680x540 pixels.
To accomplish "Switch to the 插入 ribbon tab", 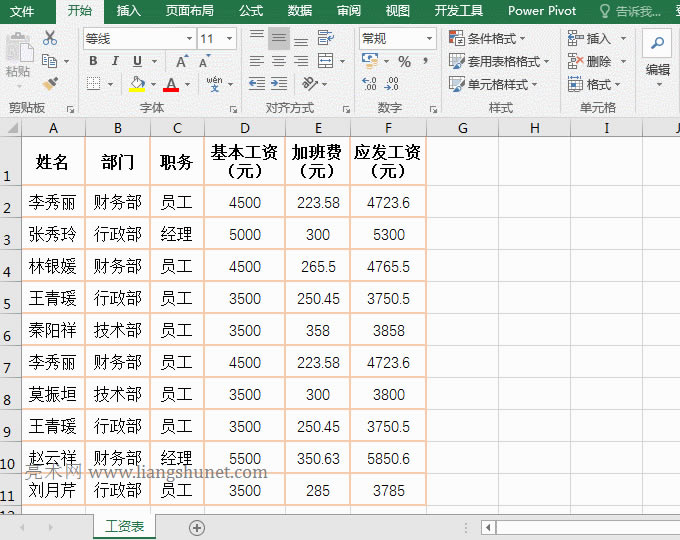I will (x=129, y=11).
